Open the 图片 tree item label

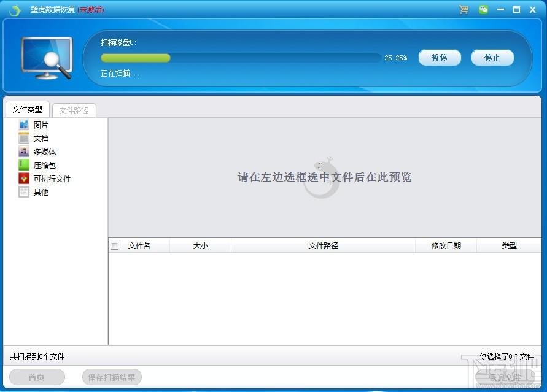(x=41, y=125)
